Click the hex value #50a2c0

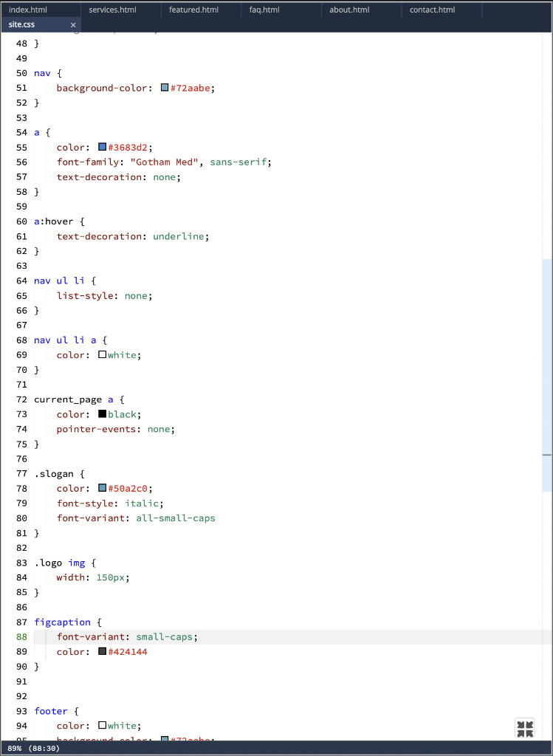(128, 489)
